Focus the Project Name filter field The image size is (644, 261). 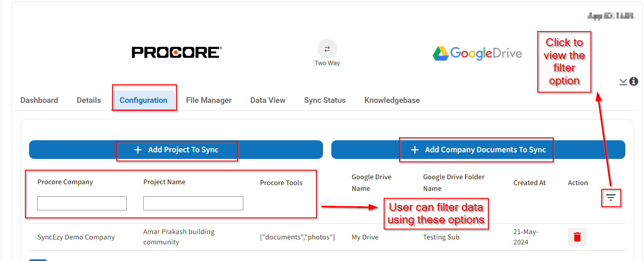[193, 203]
